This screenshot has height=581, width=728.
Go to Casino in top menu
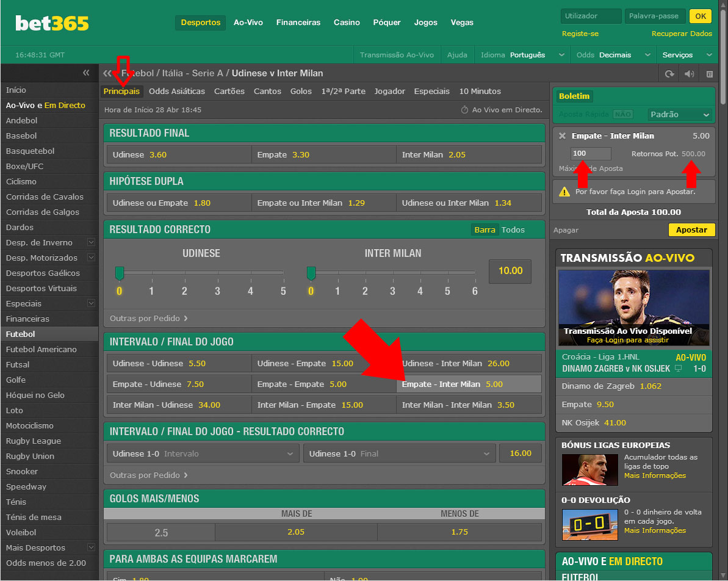pos(346,23)
